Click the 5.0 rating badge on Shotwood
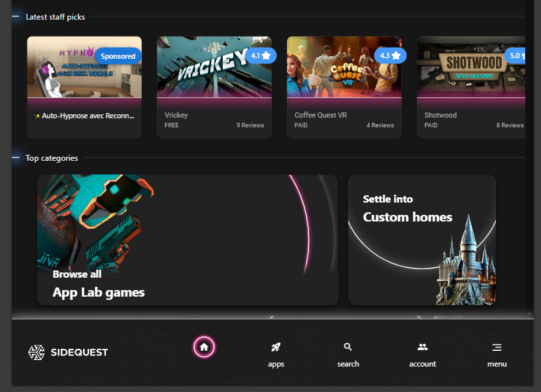This screenshot has width=541, height=392. point(515,56)
